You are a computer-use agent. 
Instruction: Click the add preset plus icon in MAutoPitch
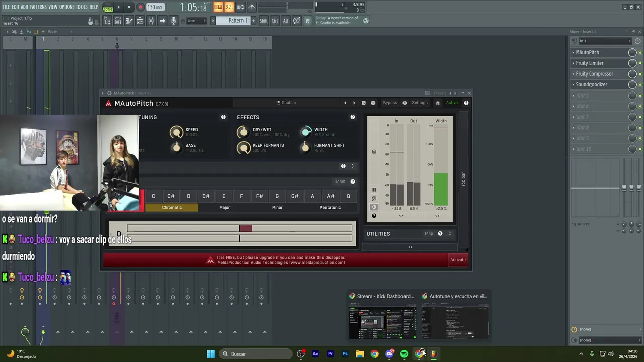click(373, 103)
